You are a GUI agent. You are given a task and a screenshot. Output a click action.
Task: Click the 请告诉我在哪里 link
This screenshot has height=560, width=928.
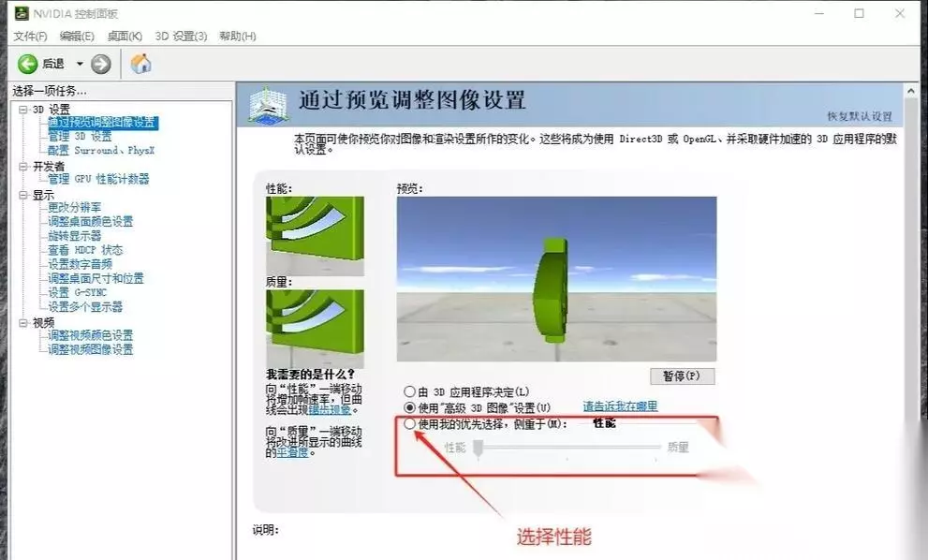pos(620,406)
